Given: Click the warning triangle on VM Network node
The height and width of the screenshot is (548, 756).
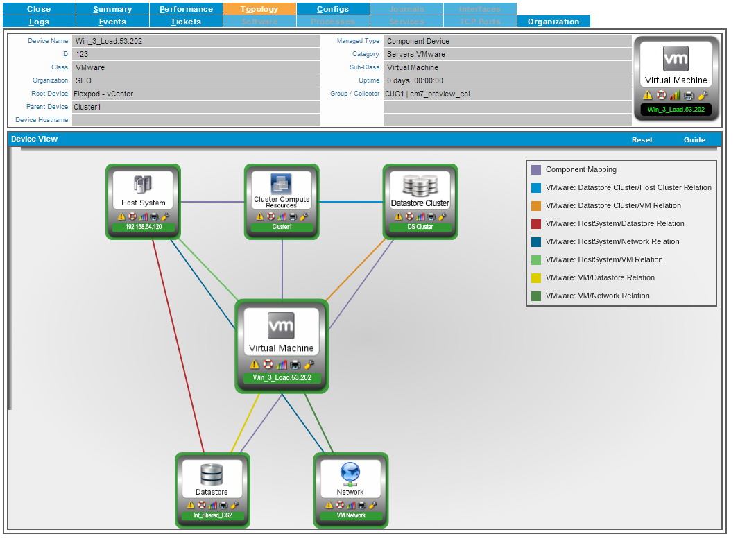Looking at the screenshot, I should pyautogui.click(x=329, y=505).
